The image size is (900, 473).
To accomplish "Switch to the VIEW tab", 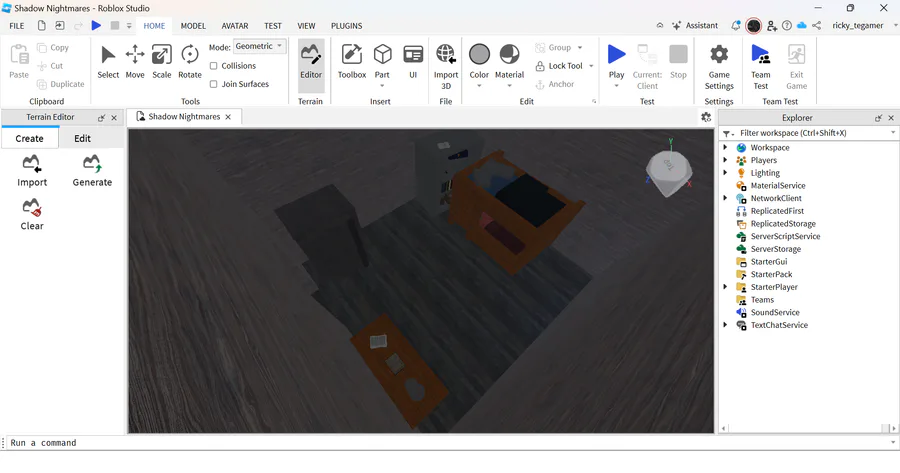I will point(306,26).
